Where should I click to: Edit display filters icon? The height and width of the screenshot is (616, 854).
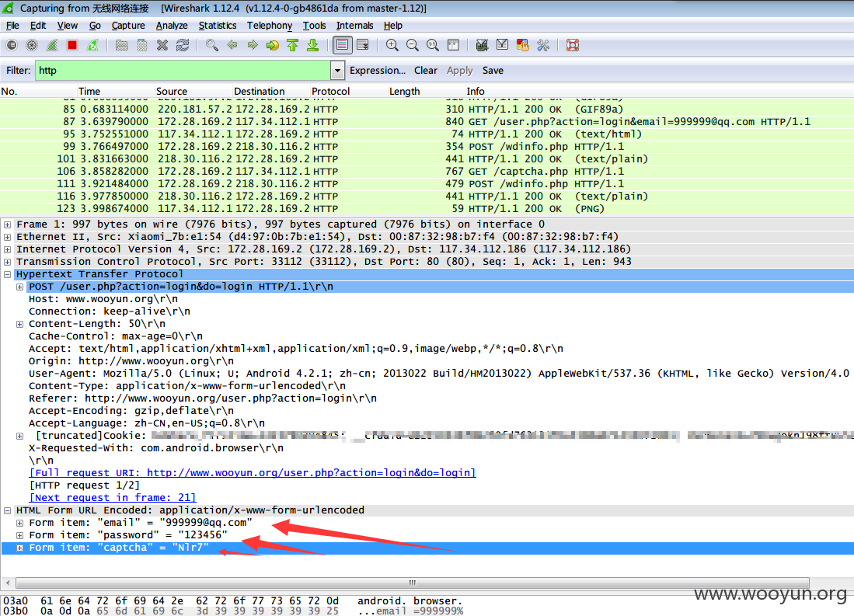[502, 45]
